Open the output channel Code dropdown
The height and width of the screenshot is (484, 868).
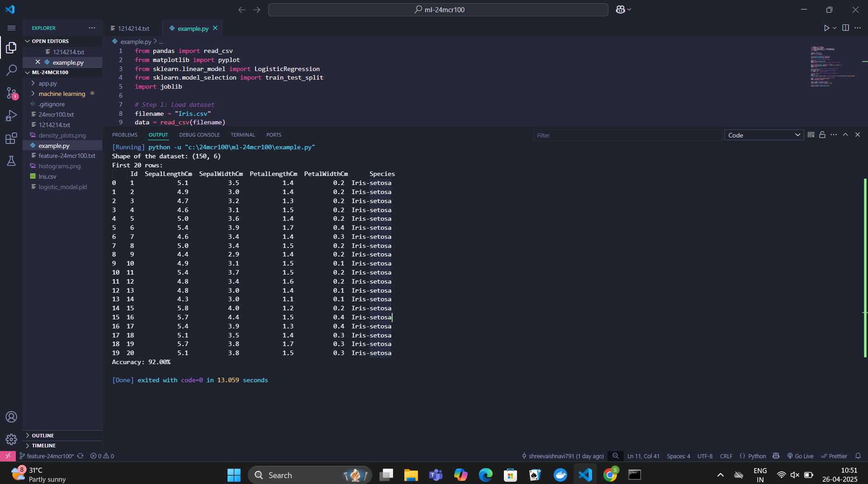click(764, 135)
